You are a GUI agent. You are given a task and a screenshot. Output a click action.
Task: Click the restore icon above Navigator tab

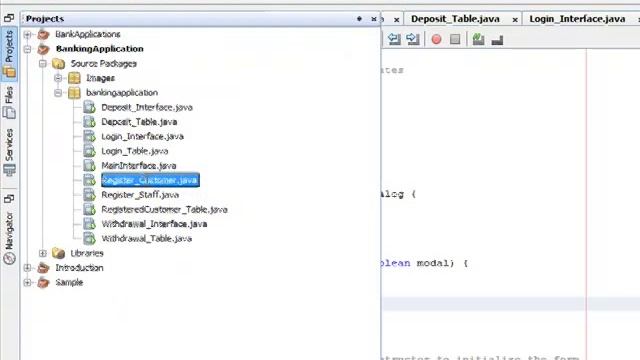(x=9, y=199)
